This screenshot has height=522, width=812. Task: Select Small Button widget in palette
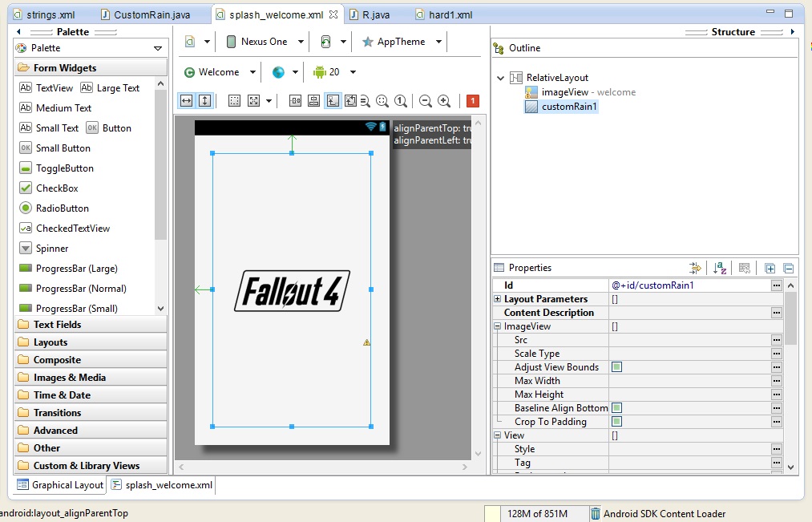coord(55,148)
